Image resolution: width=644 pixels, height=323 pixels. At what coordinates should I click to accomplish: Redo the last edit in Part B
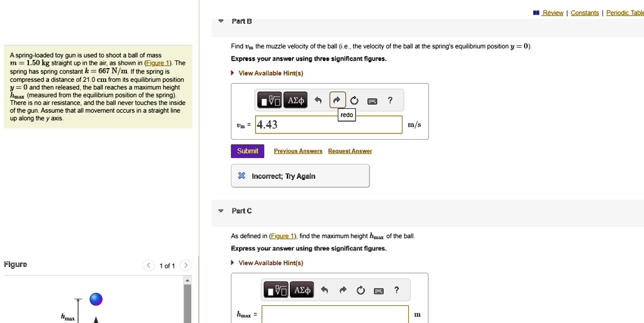(336, 101)
